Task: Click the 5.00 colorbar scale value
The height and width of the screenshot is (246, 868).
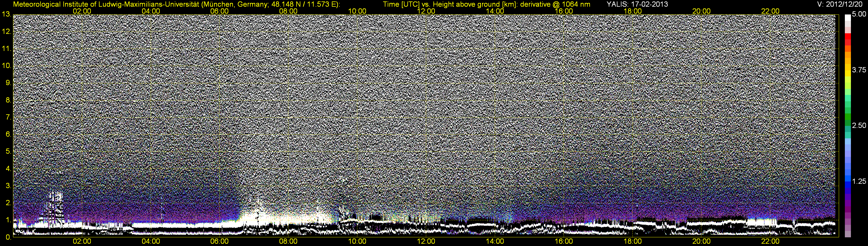Action: (859, 14)
